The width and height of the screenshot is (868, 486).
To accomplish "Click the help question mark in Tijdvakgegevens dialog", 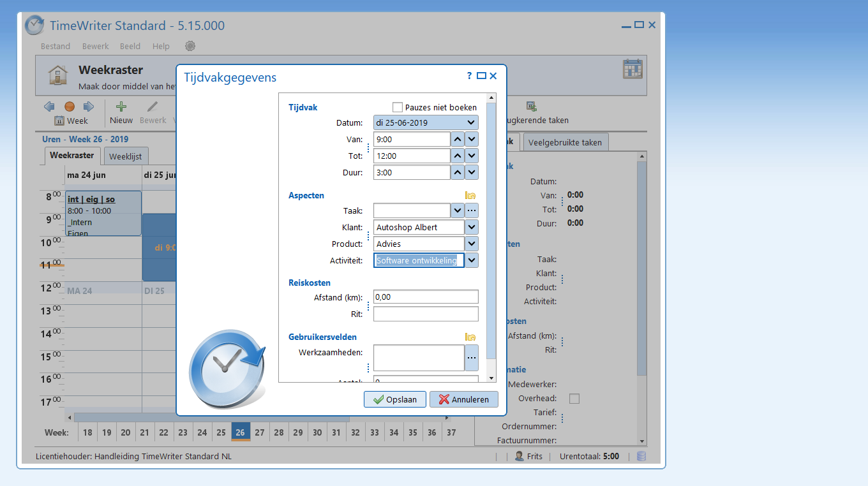I will [470, 75].
